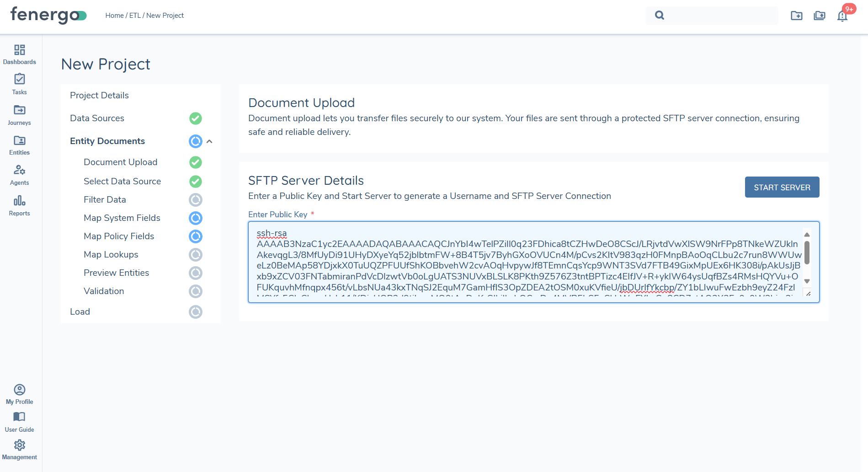Open the Dashboards panel from sidebar
868x472 pixels.
(x=19, y=54)
